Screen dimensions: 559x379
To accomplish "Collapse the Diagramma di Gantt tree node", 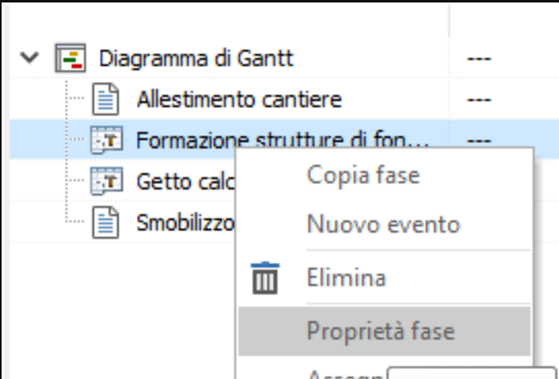I will point(29,57).
